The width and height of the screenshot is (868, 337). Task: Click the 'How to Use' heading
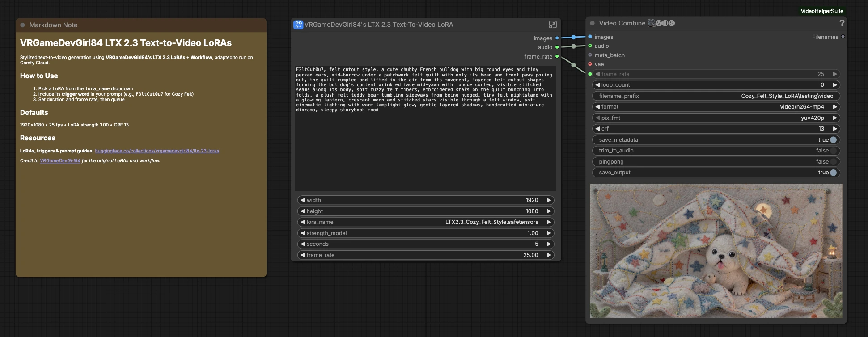(x=39, y=76)
